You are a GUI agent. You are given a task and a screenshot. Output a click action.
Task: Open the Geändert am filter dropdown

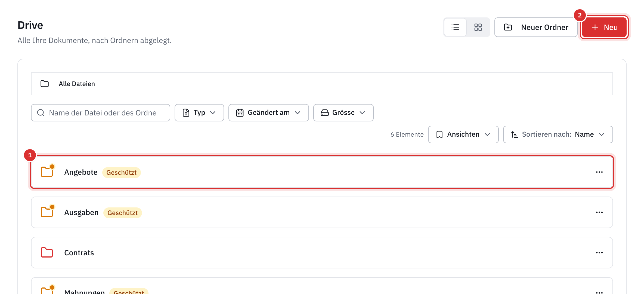pyautogui.click(x=268, y=113)
